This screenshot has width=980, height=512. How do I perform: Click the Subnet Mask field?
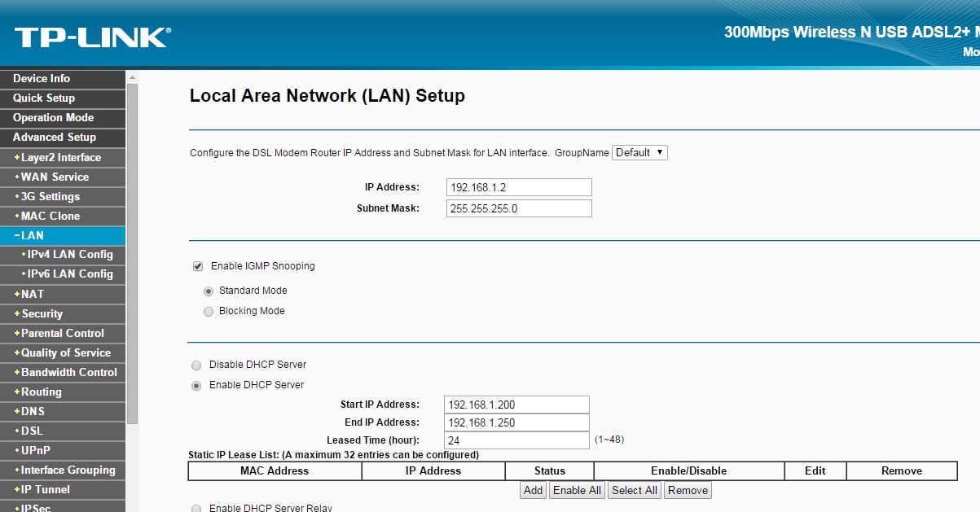coord(519,208)
